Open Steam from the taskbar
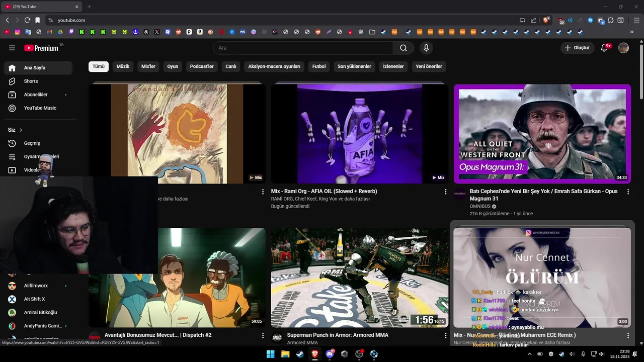Image resolution: width=644 pixels, height=362 pixels. [x=300, y=354]
